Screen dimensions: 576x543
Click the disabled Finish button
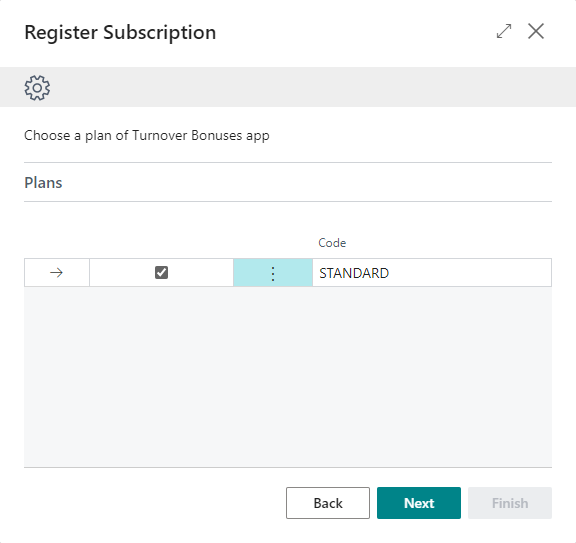510,503
